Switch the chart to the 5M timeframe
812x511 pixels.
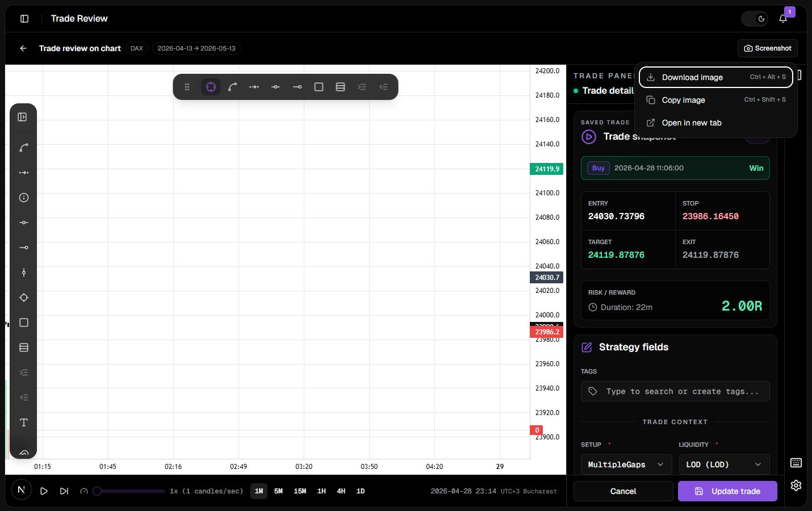click(x=278, y=491)
